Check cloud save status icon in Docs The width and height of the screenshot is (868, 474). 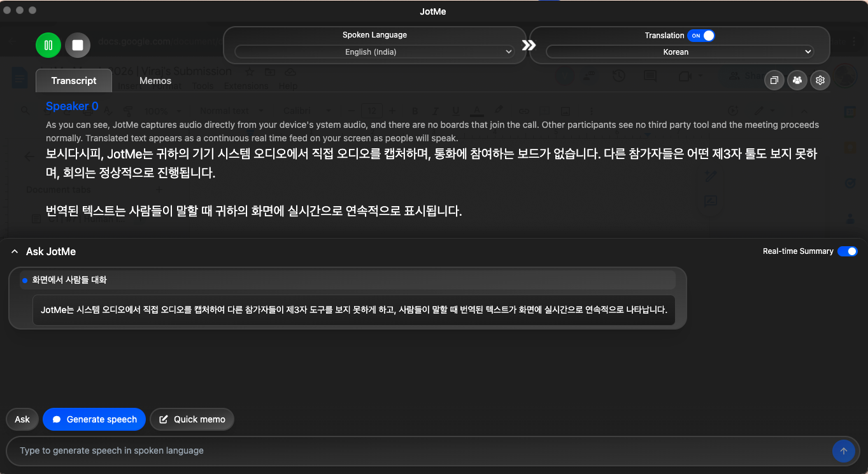tap(290, 72)
